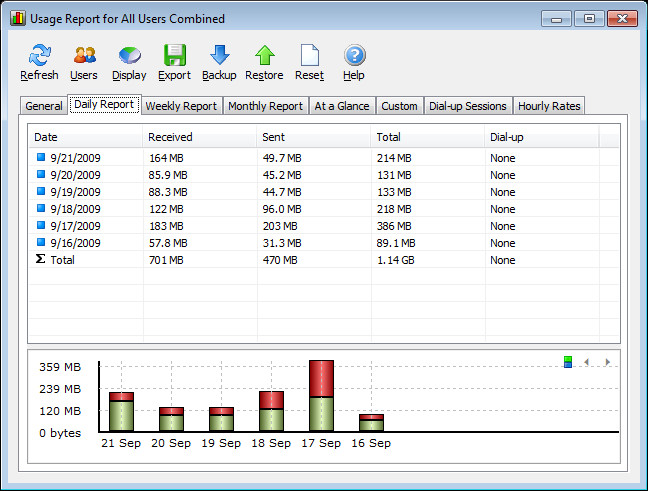Click the 203 MB sent value
The width and height of the screenshot is (648, 491).
click(x=280, y=226)
